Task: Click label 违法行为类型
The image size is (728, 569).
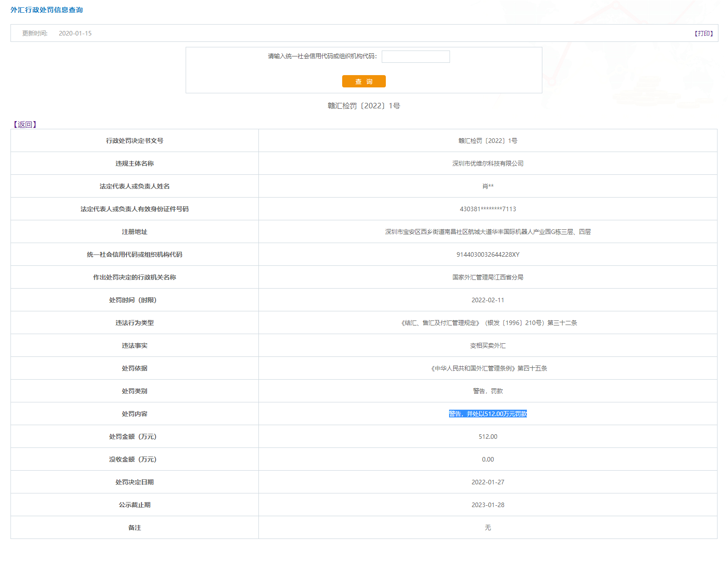Action: pyautogui.click(x=135, y=323)
